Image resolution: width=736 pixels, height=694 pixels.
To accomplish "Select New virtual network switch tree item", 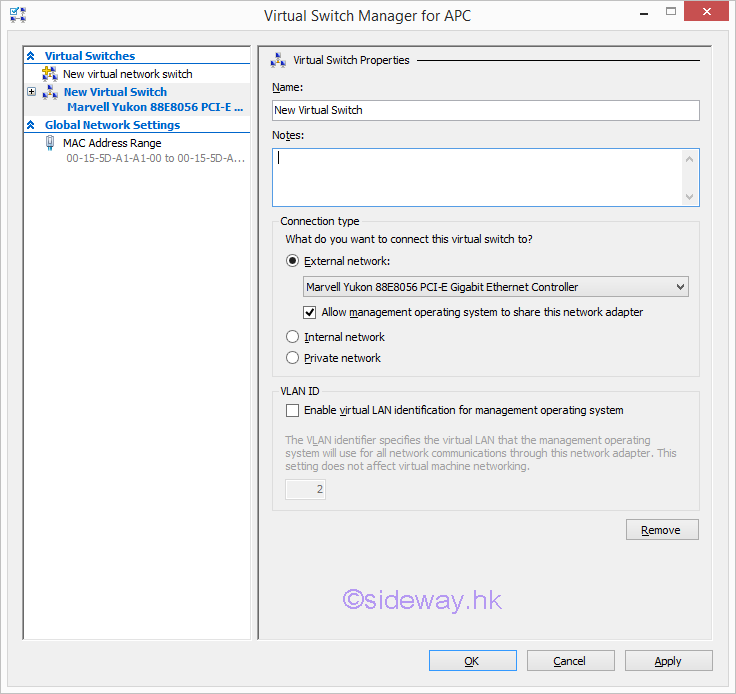I will pos(127,74).
